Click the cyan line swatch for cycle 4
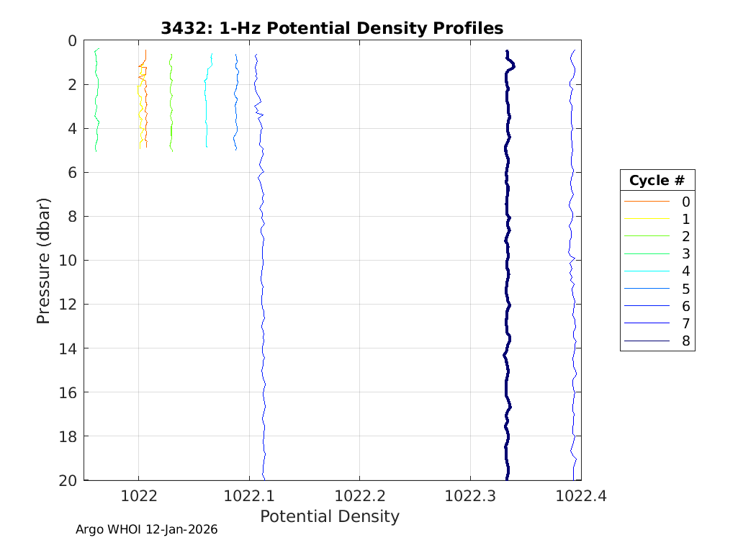 (x=647, y=271)
